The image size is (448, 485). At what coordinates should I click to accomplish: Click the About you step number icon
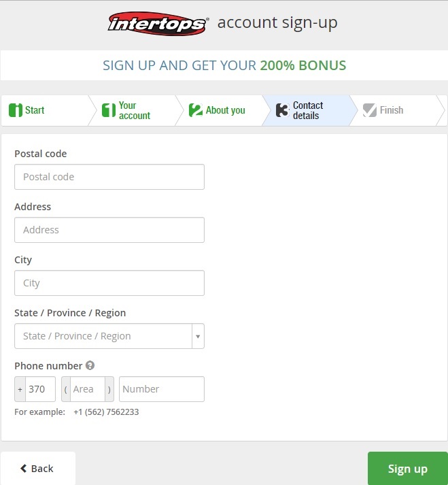click(195, 110)
